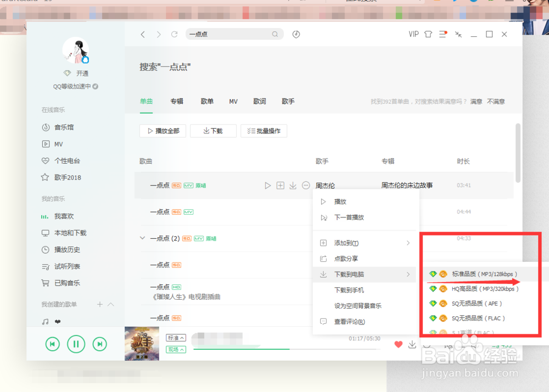The image size is (549, 392).
Task: Click the 播放全部 button
Action: [x=163, y=131]
